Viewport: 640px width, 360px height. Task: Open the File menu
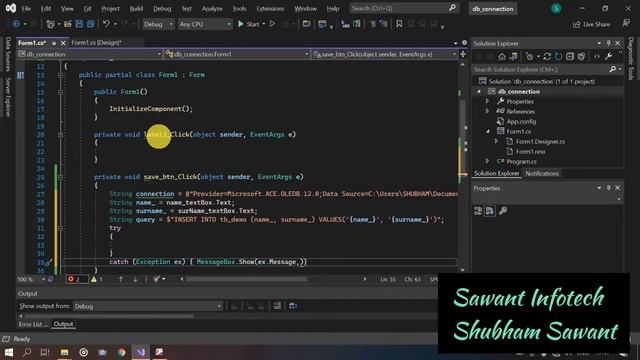click(x=26, y=9)
